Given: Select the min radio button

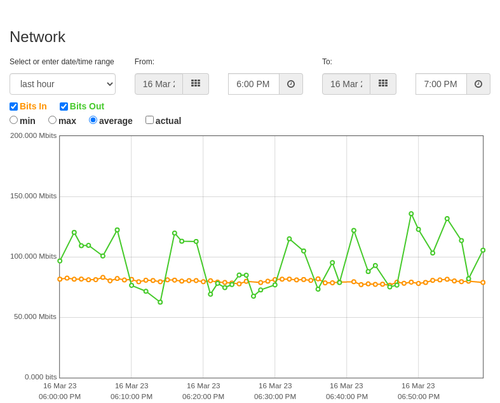Looking at the screenshot, I should pos(14,120).
